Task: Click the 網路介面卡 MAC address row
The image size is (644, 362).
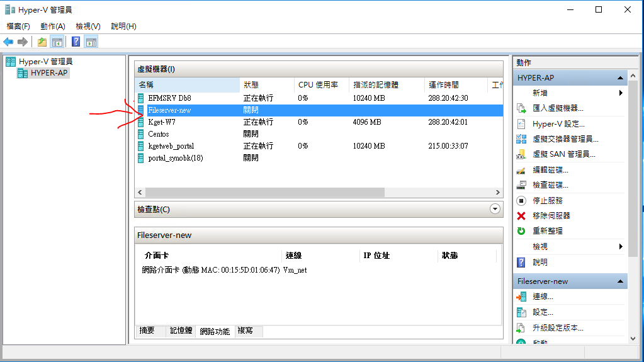Action: pos(224,270)
